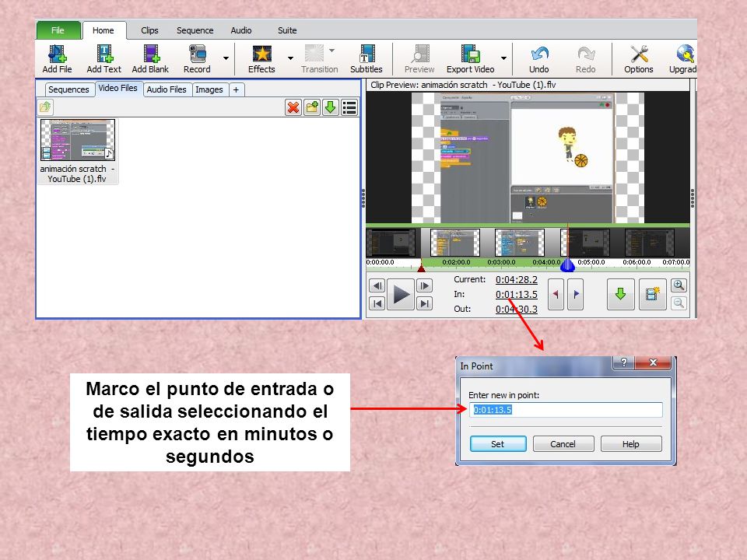Add a new bin tab with plus
Screen dimensions: 747x560
pos(236,89)
